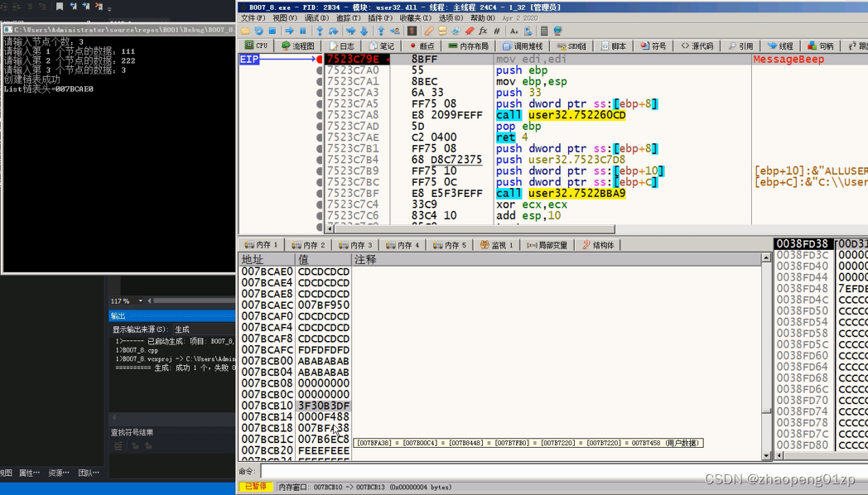Viewport: 868px width, 495px height.
Task: Click the Scylla plugin icon
Action: tap(412, 31)
